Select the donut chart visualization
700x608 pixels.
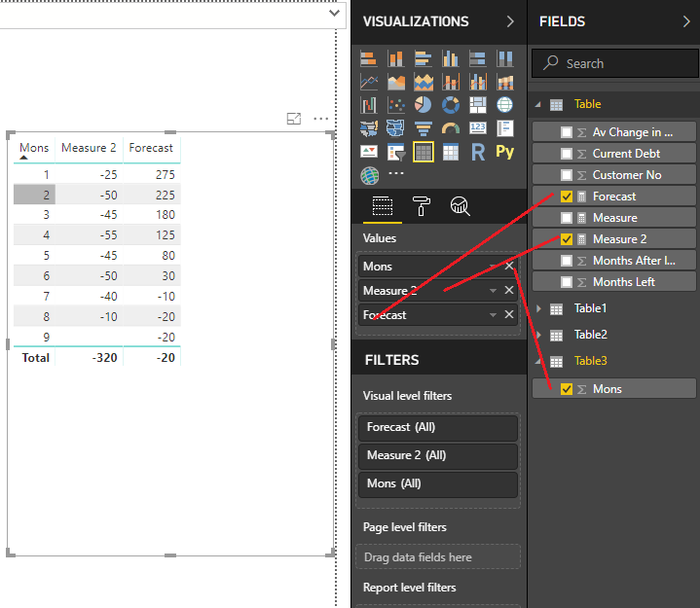click(x=451, y=105)
